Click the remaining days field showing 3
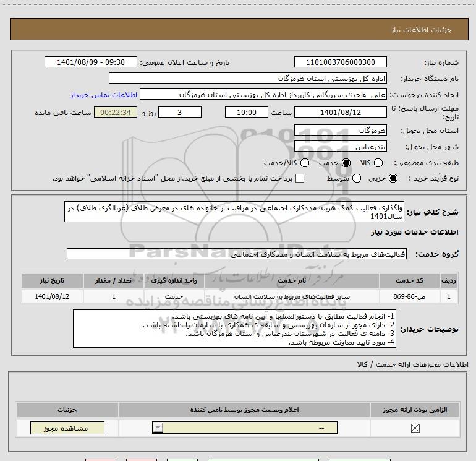 [x=180, y=113]
